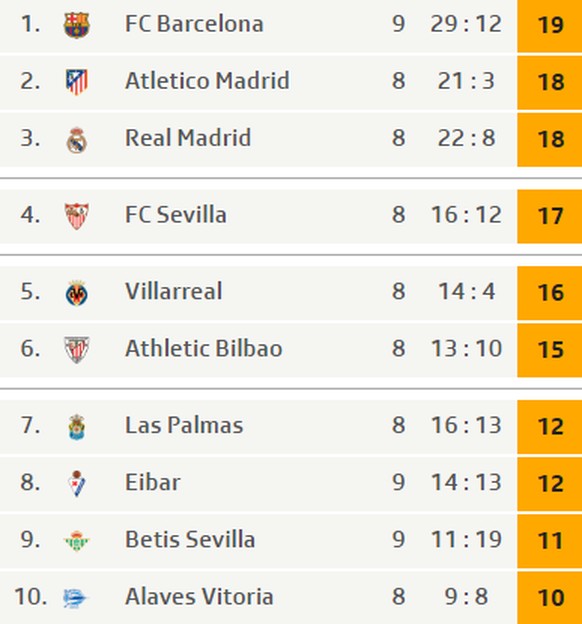Select the Real Madrid team name
The height and width of the screenshot is (624, 582).
point(188,138)
